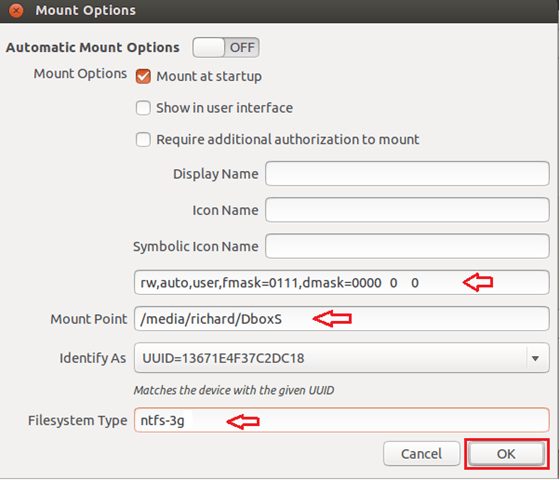Click the Mount Options title bar
Image resolution: width=560 pixels, height=480 pixels.
280,11
